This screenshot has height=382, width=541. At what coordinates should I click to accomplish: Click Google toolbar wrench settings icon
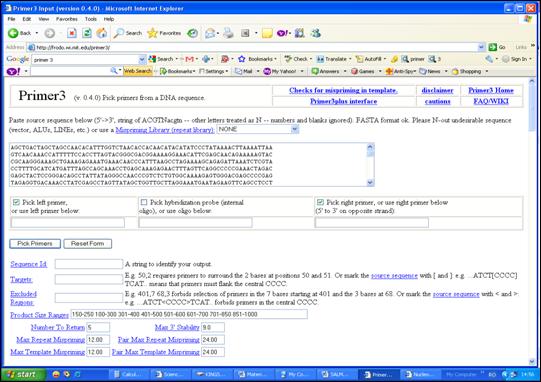click(489, 59)
